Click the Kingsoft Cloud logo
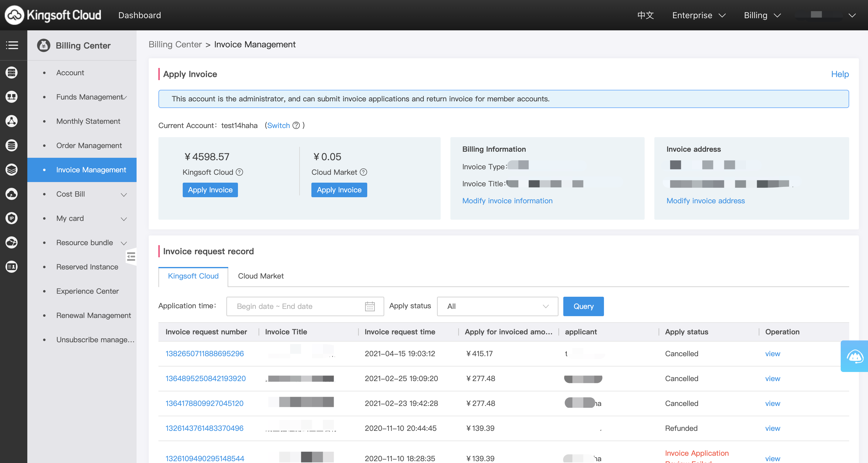868x463 pixels. point(53,15)
